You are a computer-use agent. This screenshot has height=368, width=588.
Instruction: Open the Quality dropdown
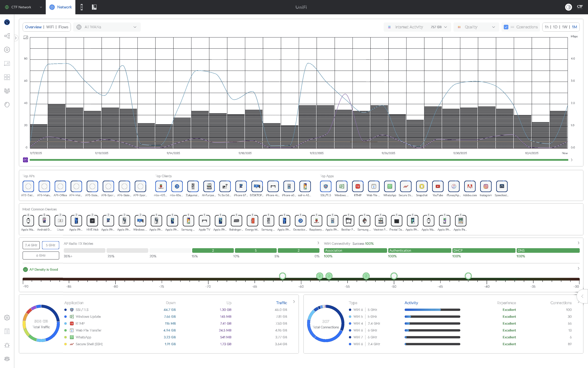476,27
